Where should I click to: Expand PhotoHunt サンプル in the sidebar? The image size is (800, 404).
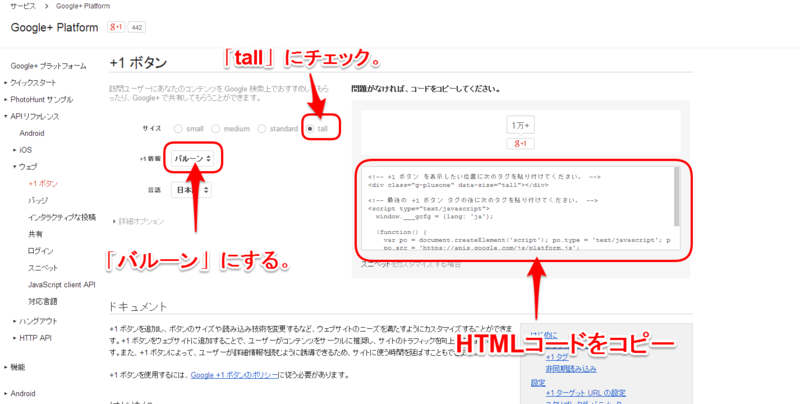[x=38, y=99]
